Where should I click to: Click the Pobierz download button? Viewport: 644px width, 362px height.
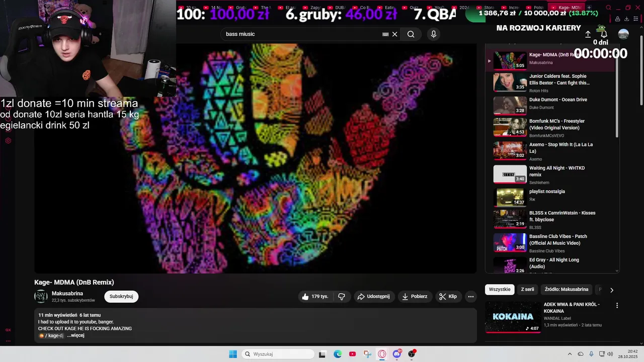point(415,297)
